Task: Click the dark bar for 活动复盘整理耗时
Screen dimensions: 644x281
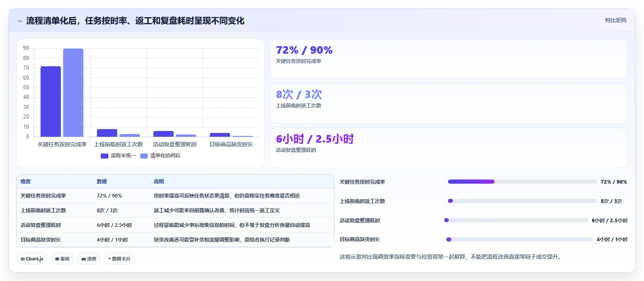Action: click(x=163, y=134)
